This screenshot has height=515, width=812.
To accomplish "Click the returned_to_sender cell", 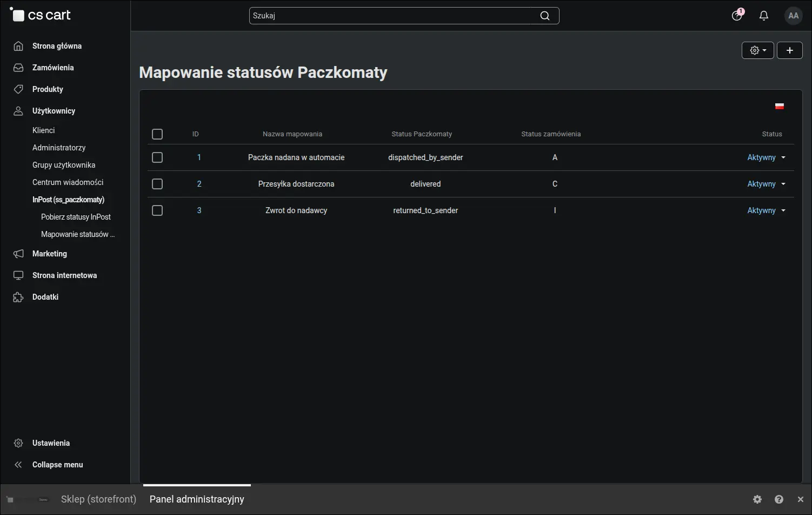I will tap(425, 210).
